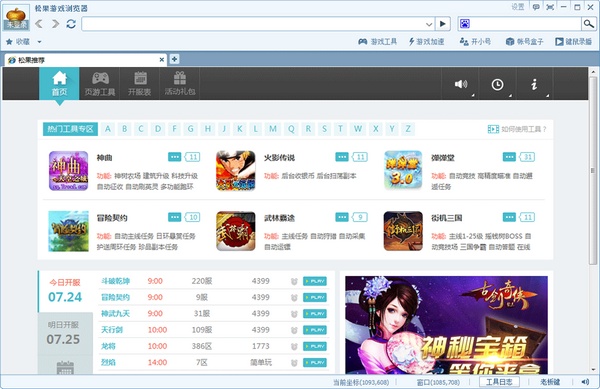This screenshot has height=389, width=600.
Task: Close the 松果推荐 tab
Action: (161, 60)
